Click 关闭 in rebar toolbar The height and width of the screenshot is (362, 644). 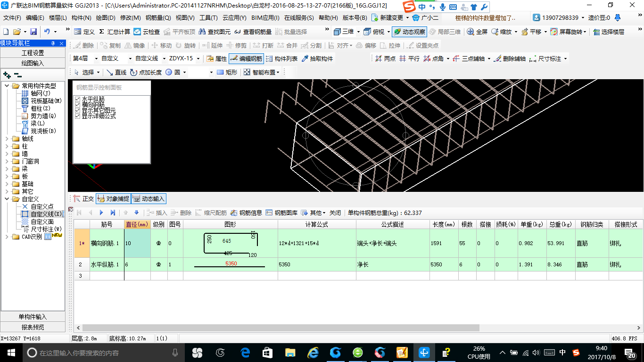(335, 213)
